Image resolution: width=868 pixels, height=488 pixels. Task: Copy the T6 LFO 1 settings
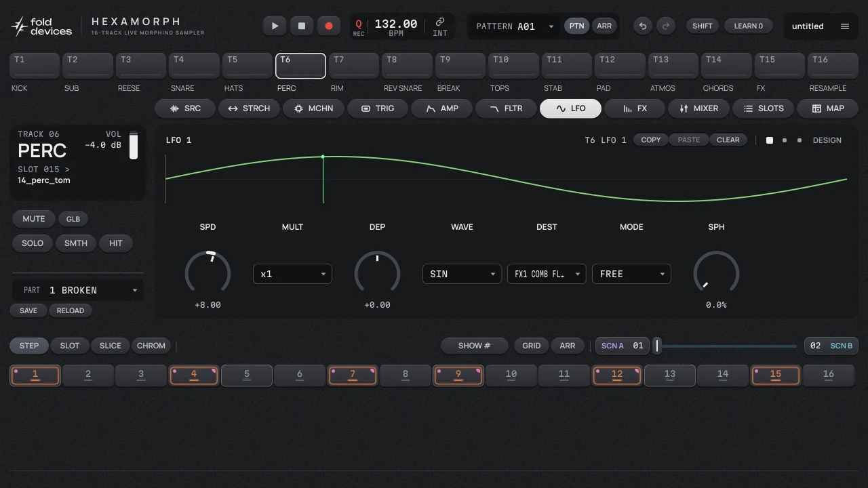click(651, 140)
